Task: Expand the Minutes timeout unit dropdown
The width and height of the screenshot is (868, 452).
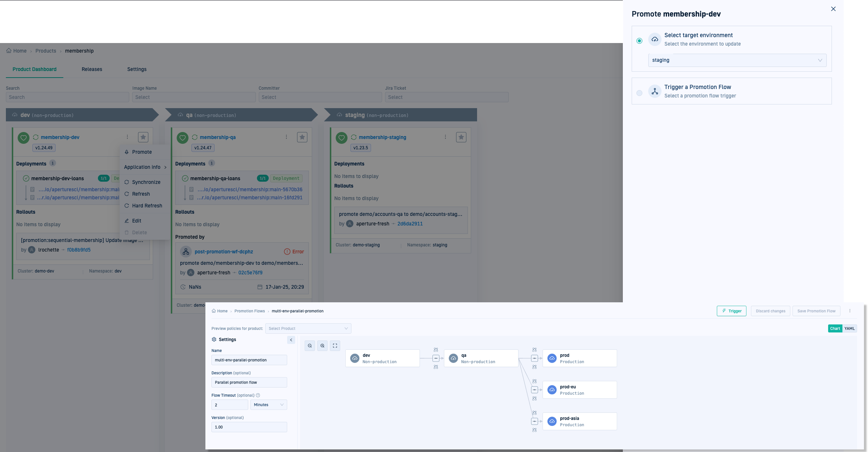Action: (x=268, y=405)
